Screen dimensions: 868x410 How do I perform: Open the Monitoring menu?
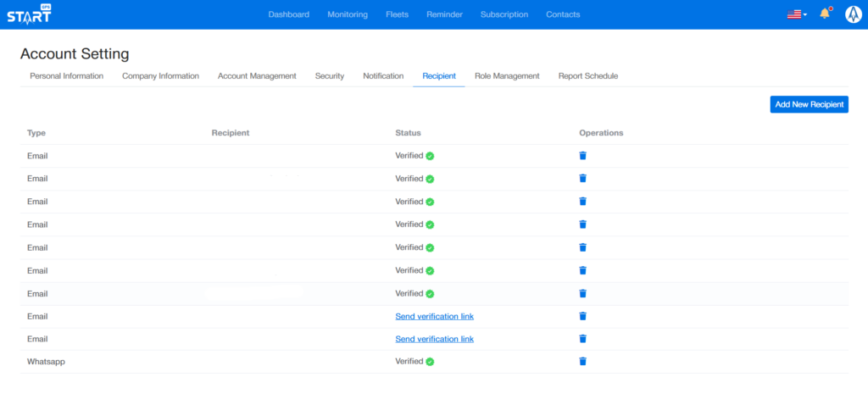[348, 14]
